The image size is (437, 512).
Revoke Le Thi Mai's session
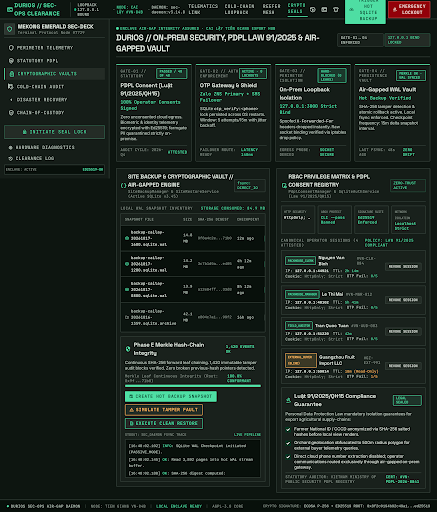click(403, 300)
